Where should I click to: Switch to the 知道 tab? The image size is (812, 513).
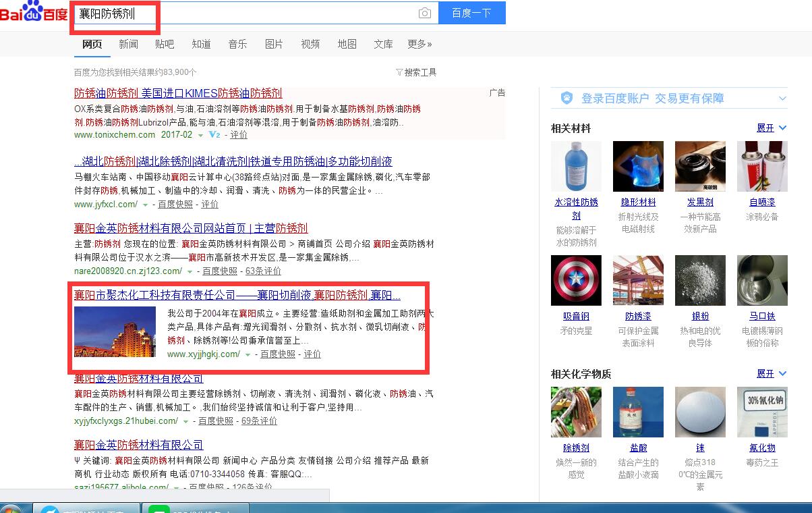tap(201, 44)
